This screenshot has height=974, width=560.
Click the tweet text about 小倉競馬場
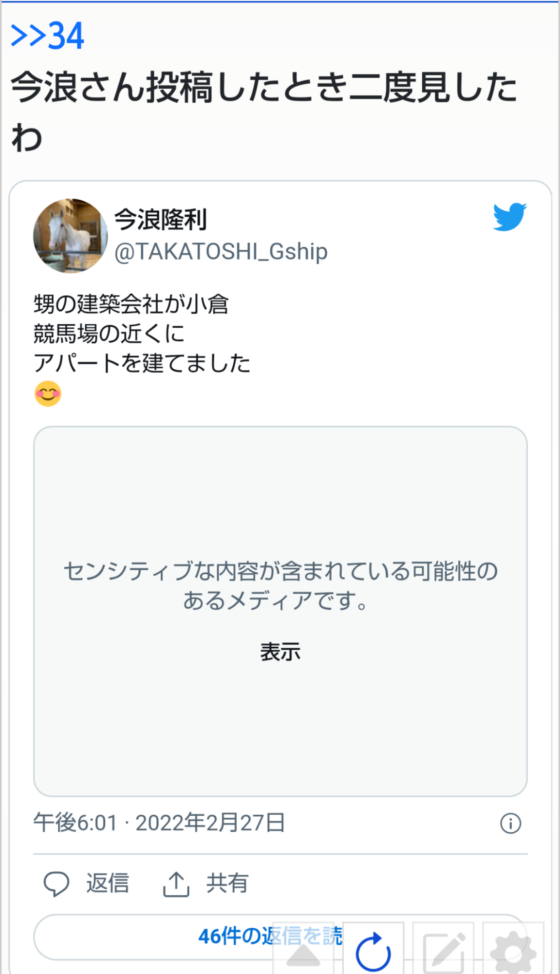point(141,334)
